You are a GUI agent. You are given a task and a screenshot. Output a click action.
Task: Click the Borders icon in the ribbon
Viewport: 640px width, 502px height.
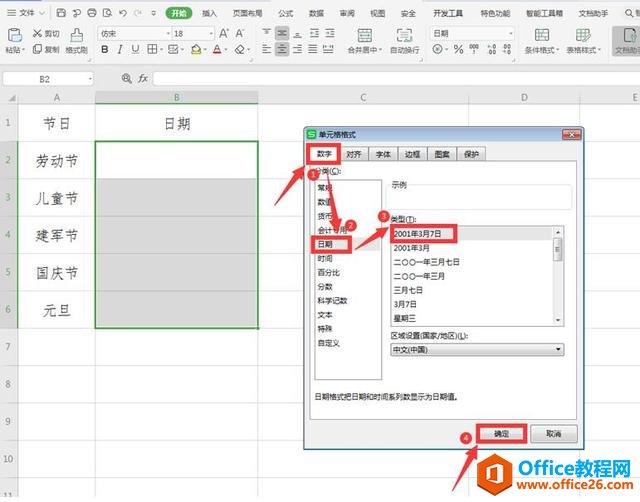(152, 49)
